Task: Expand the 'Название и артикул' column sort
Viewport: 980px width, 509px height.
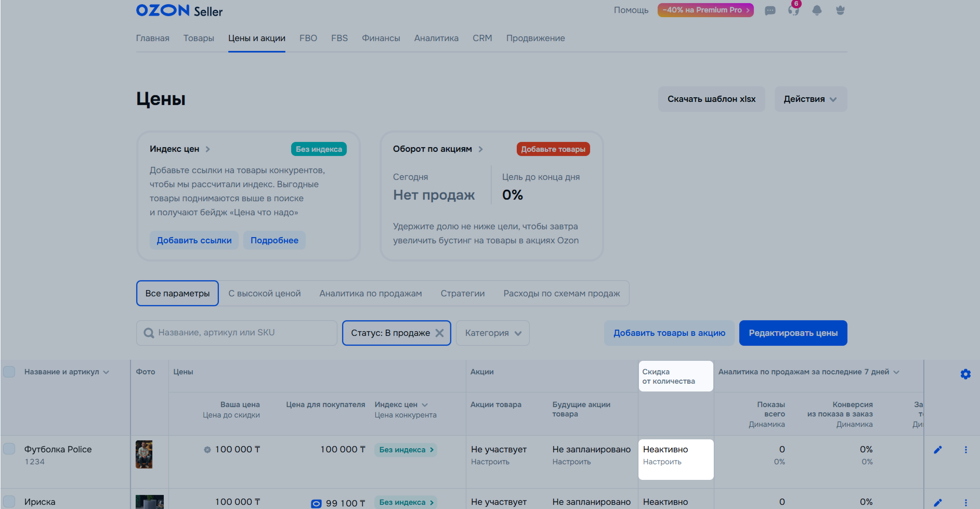Action: (x=67, y=372)
